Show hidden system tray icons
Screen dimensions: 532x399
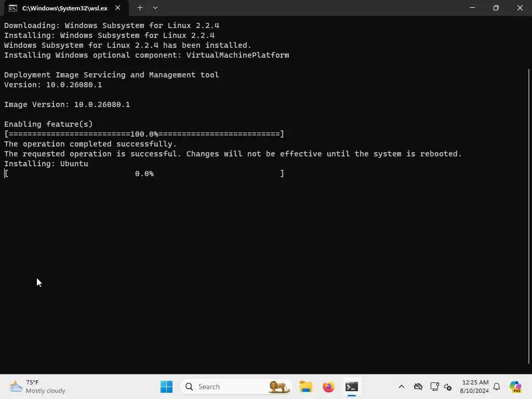(x=402, y=387)
